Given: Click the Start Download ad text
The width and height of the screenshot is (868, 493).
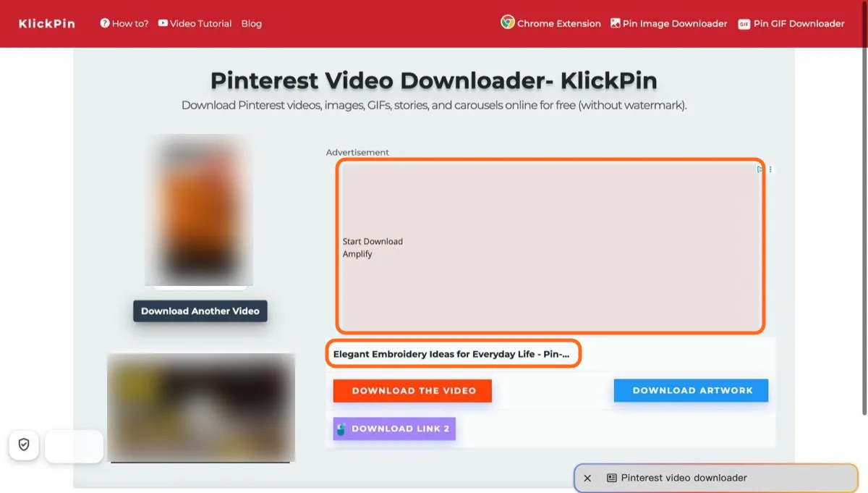Looking at the screenshot, I should (373, 242).
